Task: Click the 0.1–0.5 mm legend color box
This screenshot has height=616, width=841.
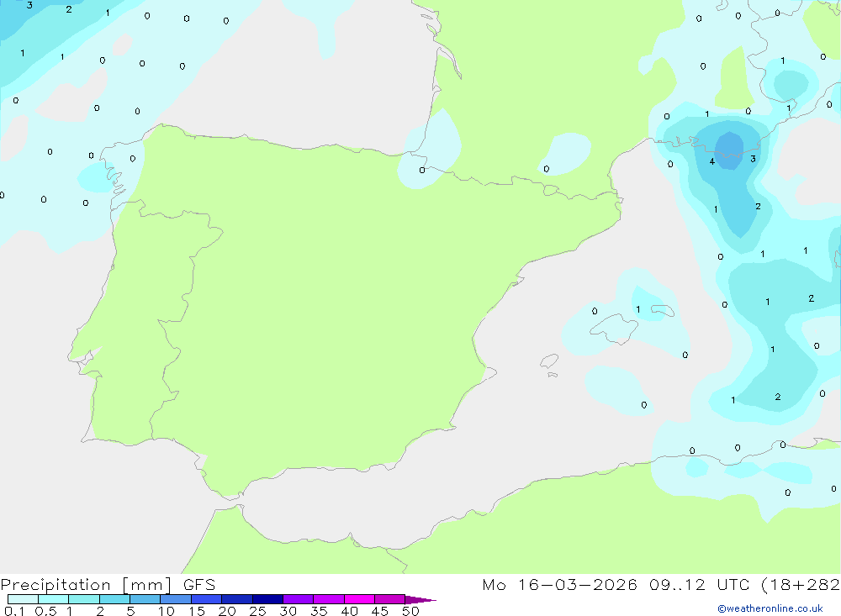Action: click(x=23, y=599)
